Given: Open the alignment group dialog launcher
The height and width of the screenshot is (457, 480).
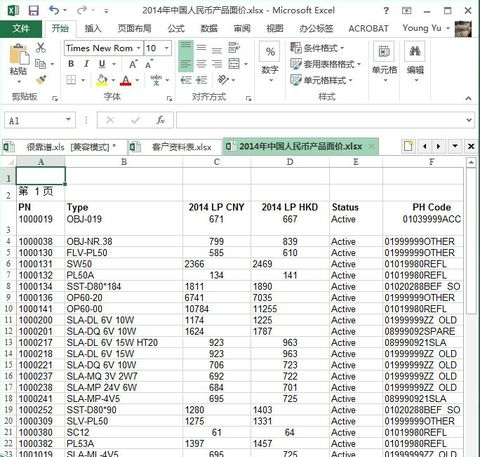Looking at the screenshot, I should (x=248, y=99).
